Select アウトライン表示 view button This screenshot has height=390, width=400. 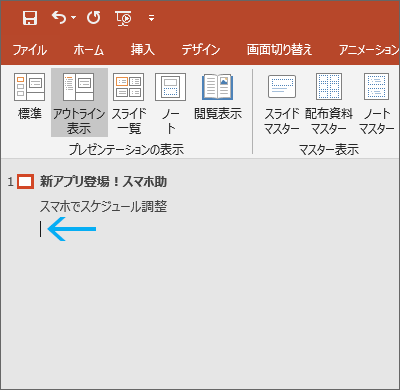[79, 103]
